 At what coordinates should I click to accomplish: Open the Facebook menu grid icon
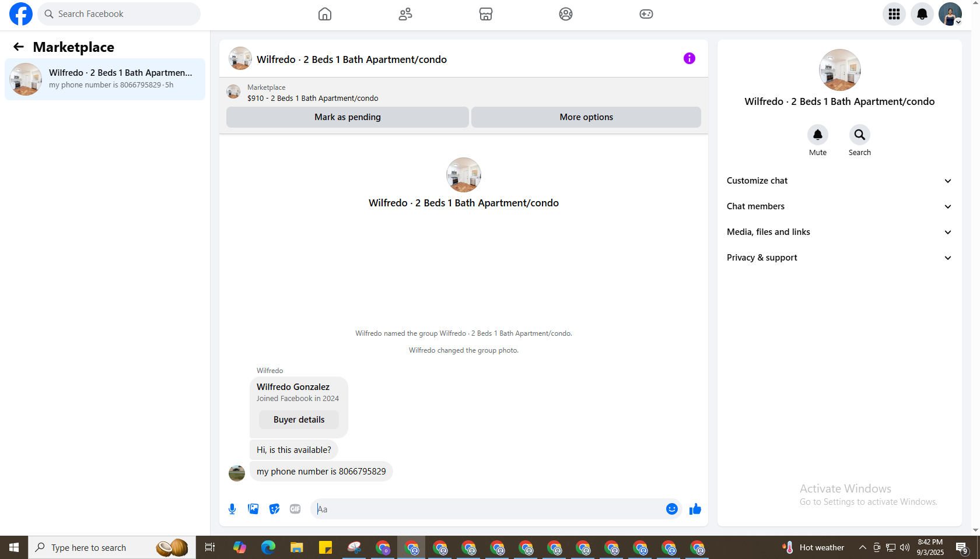coord(894,14)
